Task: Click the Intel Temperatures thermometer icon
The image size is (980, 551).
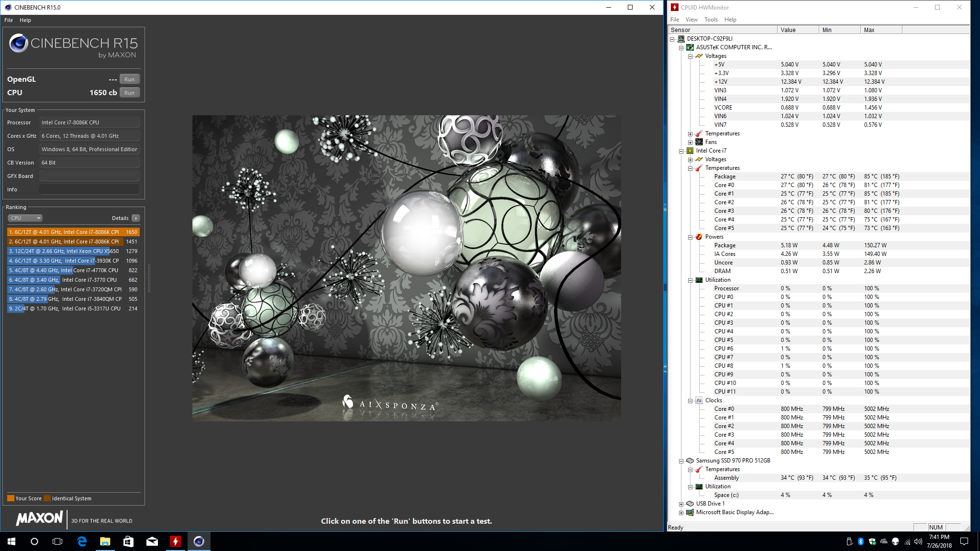Action: (699, 168)
